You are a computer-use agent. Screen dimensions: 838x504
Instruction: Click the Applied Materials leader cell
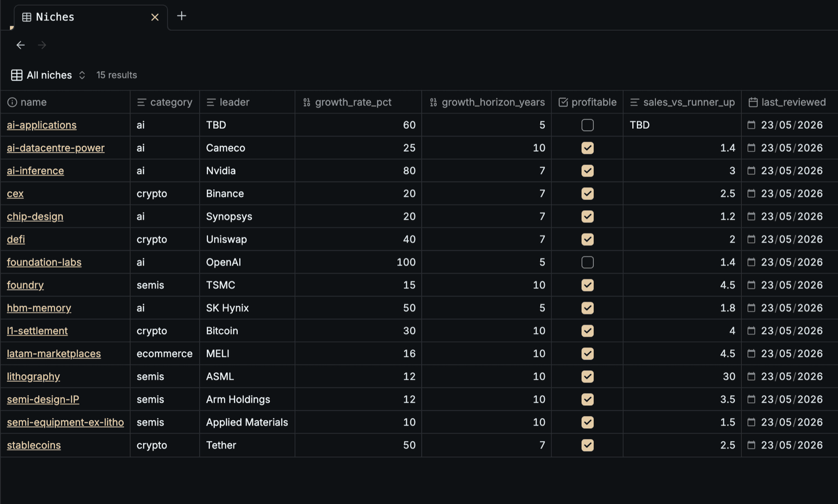tap(247, 422)
